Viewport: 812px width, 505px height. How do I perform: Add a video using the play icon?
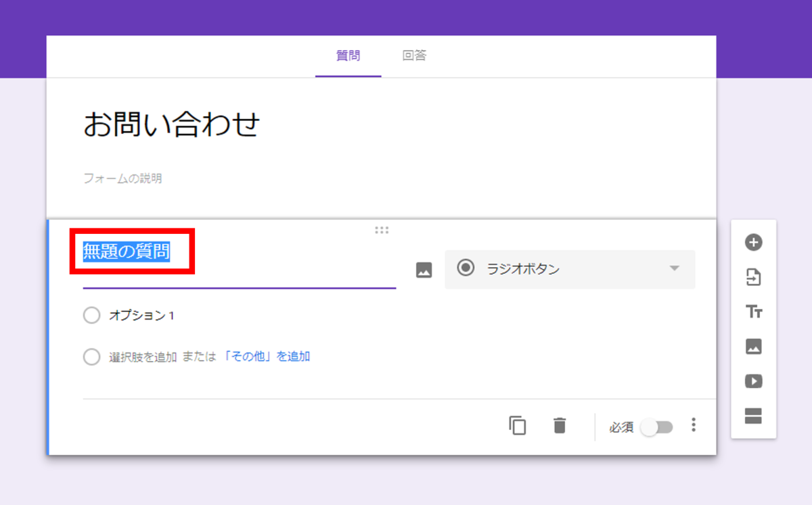coord(753,381)
